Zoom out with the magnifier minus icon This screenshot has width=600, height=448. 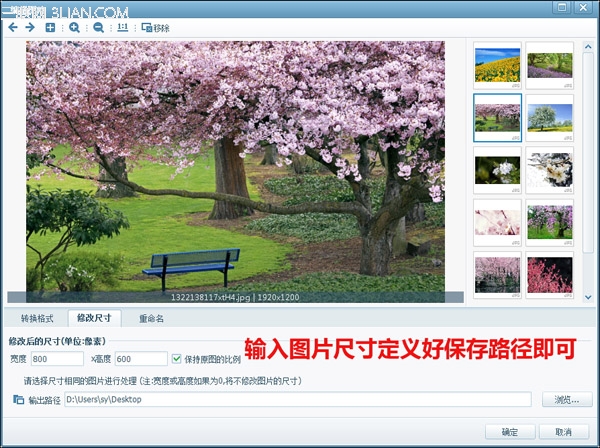pos(98,27)
